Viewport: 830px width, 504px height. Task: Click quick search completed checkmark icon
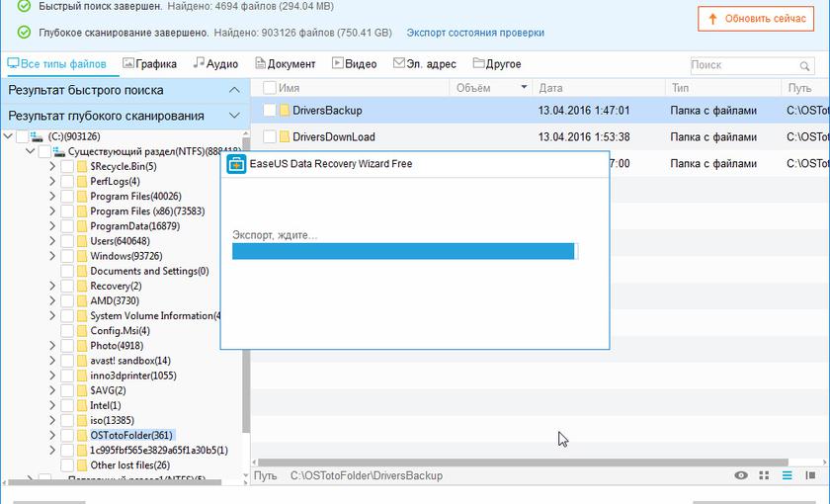point(24,6)
